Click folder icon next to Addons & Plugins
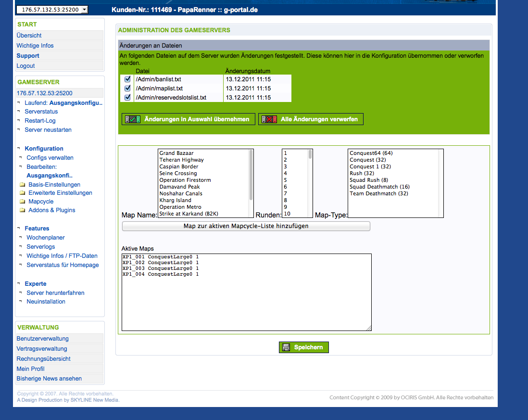528x420 pixels. click(x=22, y=210)
